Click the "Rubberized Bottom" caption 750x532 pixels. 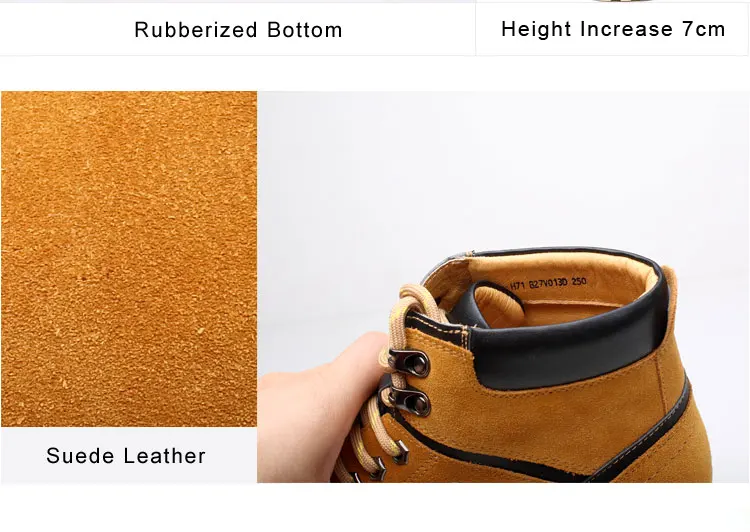coord(238,30)
